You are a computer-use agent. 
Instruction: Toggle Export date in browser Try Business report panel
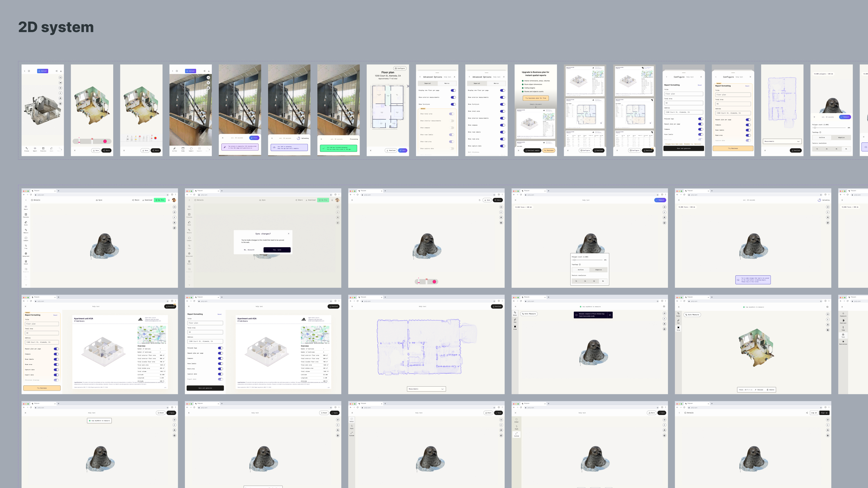coord(56,375)
